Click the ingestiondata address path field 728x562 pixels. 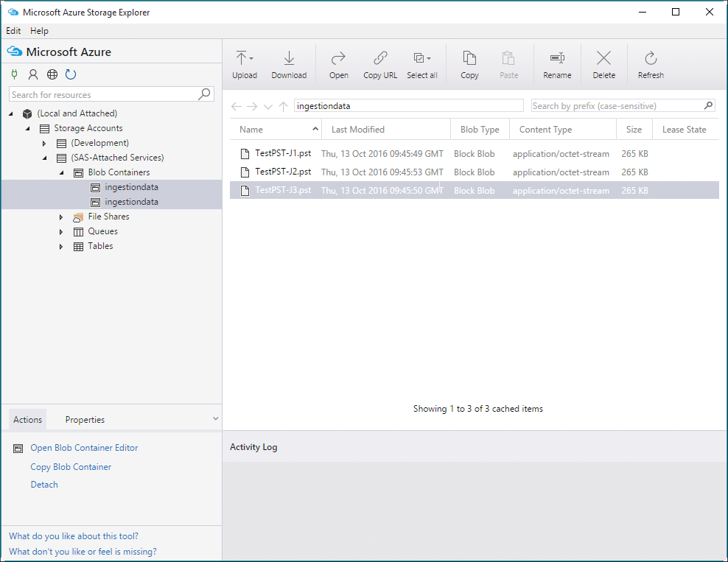click(x=409, y=106)
